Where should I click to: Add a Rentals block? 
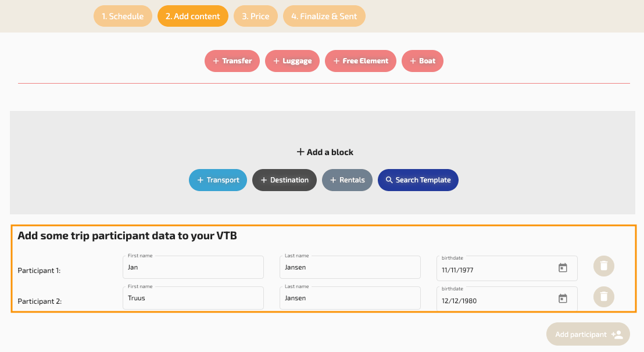(x=347, y=180)
